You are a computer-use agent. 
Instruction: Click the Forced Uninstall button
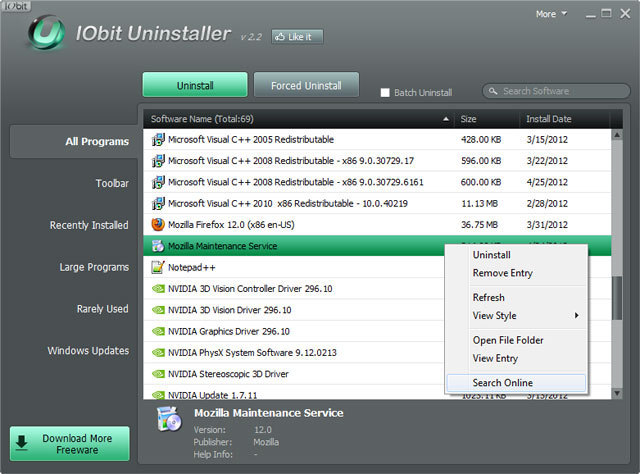(x=307, y=85)
